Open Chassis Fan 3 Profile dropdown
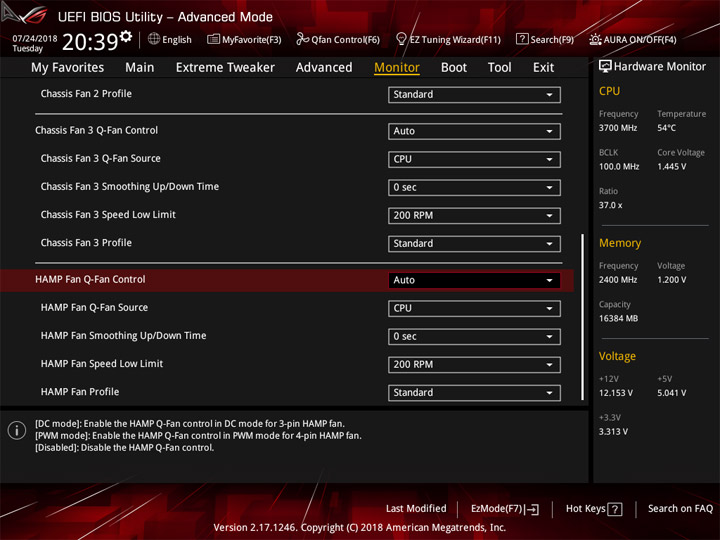 474,243
